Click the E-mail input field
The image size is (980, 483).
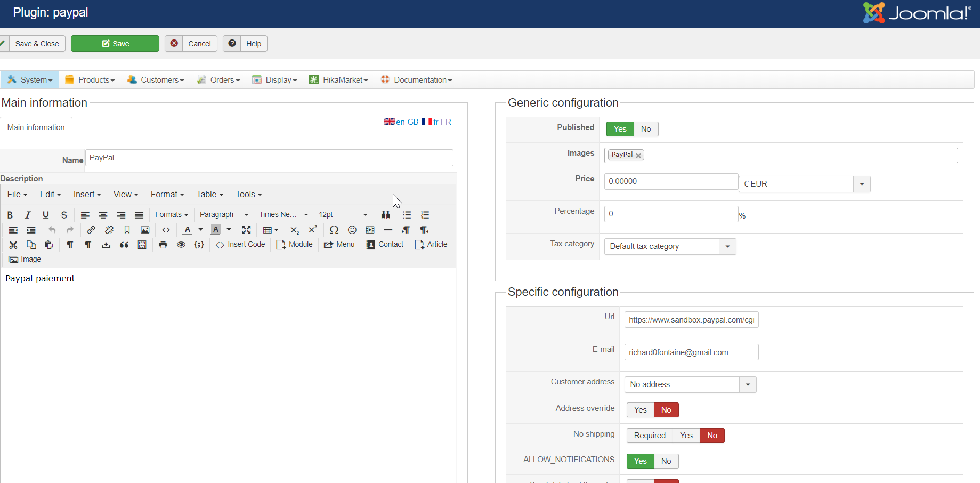click(x=691, y=352)
